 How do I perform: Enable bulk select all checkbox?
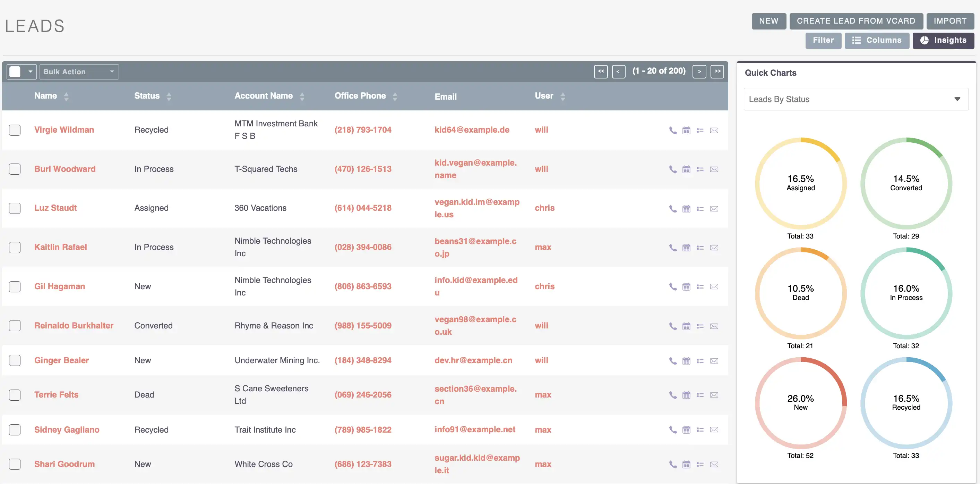[16, 71]
